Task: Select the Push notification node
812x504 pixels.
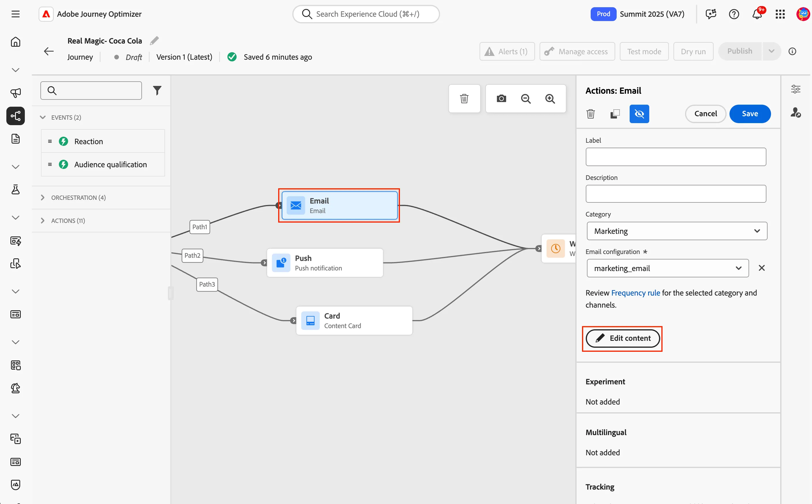Action: [325, 263]
